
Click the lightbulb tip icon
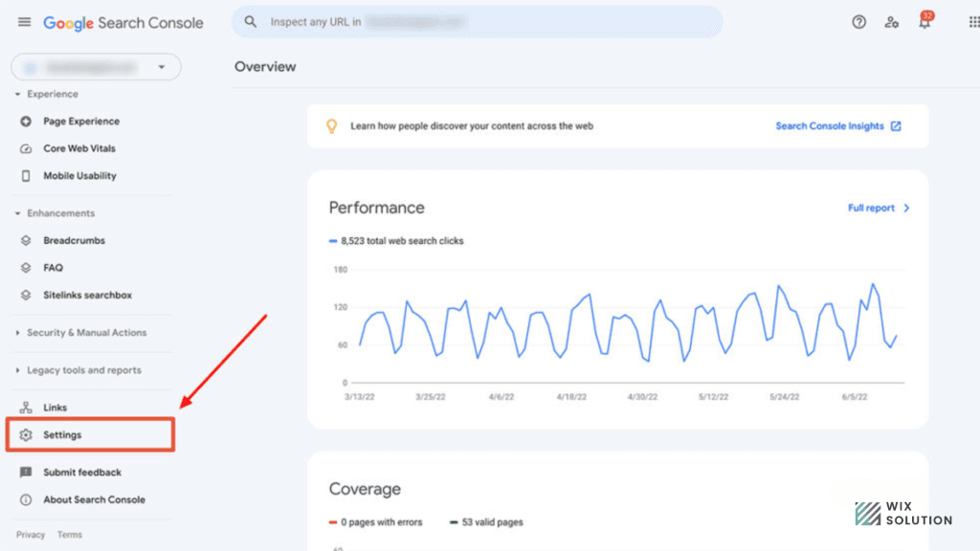(332, 126)
